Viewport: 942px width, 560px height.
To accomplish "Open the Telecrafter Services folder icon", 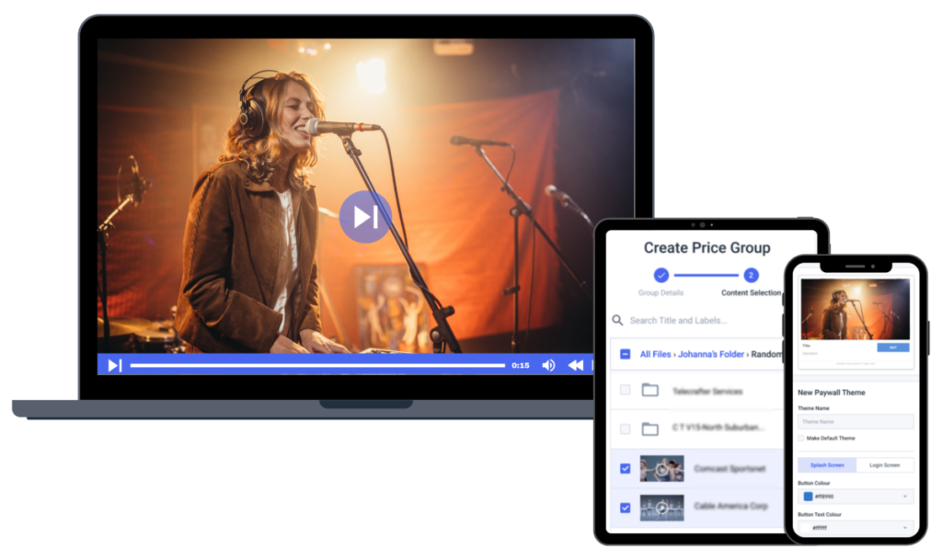I will [x=650, y=390].
